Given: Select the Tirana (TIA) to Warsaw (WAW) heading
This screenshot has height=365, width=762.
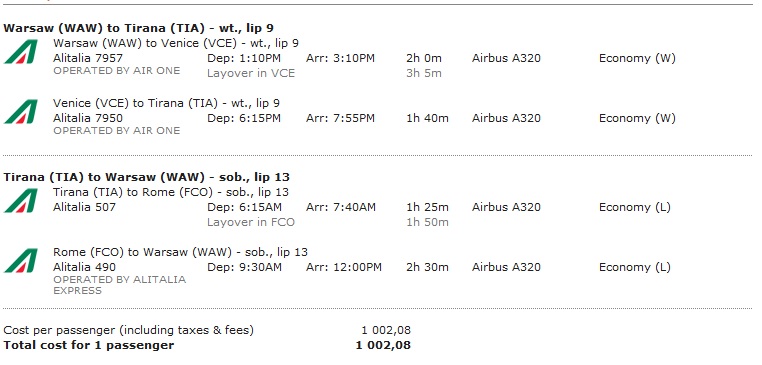Looking at the screenshot, I should point(146,177).
